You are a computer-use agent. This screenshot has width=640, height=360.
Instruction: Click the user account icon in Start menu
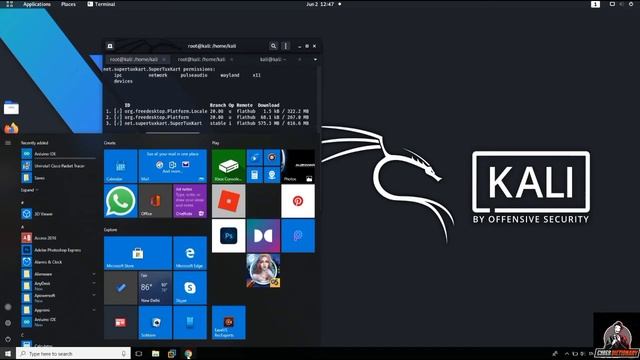[8, 307]
